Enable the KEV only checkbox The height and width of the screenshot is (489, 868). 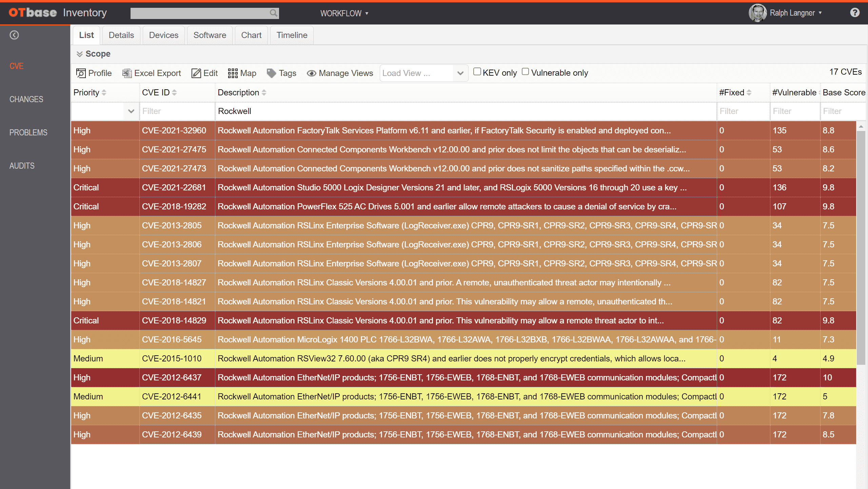pos(477,72)
